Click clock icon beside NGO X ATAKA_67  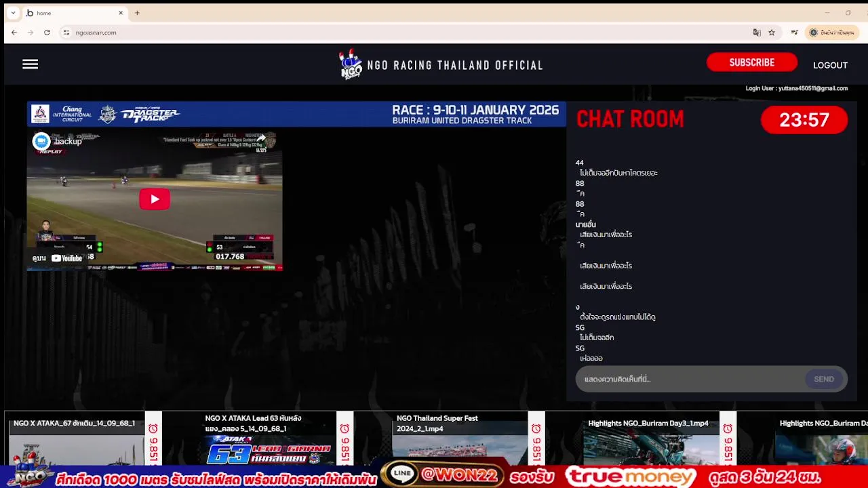pos(153,429)
